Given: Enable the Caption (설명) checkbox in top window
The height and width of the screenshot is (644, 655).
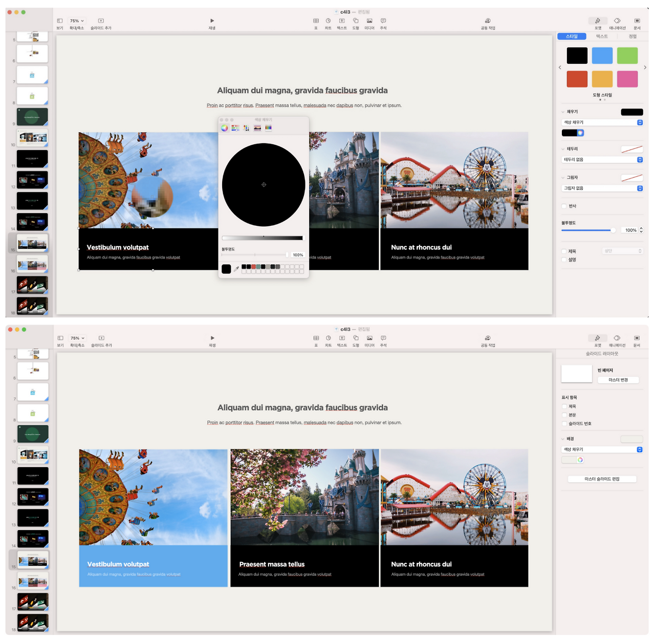Looking at the screenshot, I should (x=564, y=260).
